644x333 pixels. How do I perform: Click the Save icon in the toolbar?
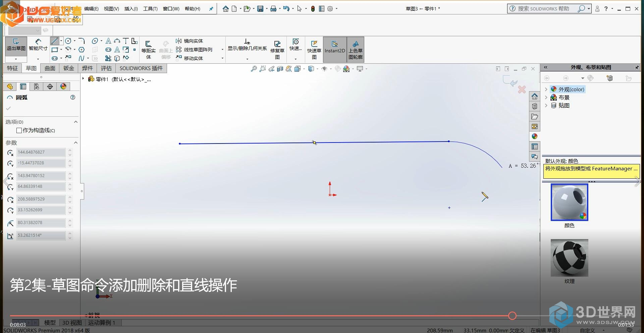[x=260, y=9]
